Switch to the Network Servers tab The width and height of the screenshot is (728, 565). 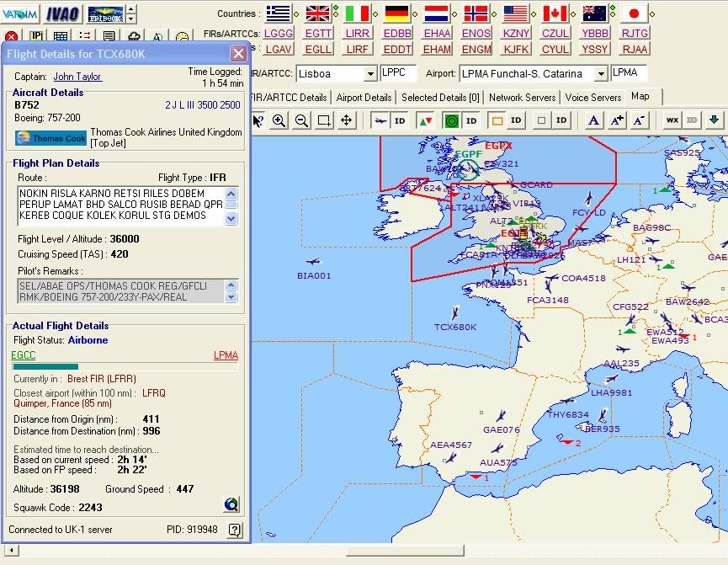(523, 98)
